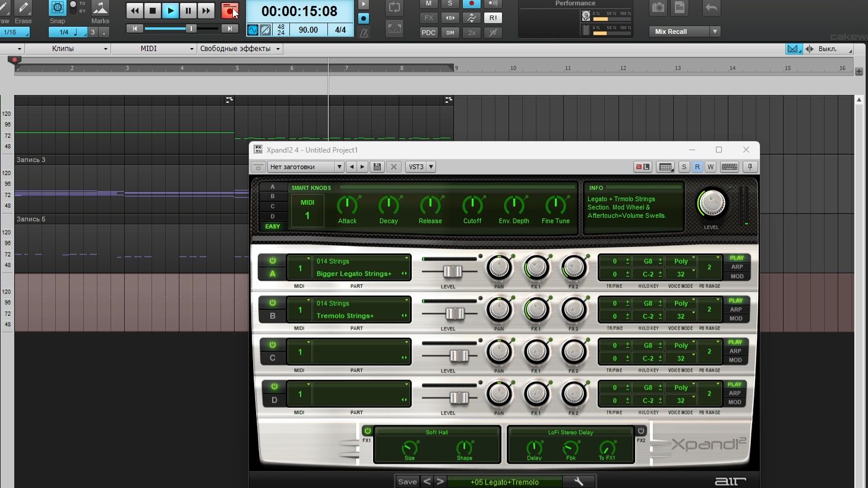Toggle FX1 Soft Hall power button
The width and height of the screenshot is (868, 488).
[367, 431]
